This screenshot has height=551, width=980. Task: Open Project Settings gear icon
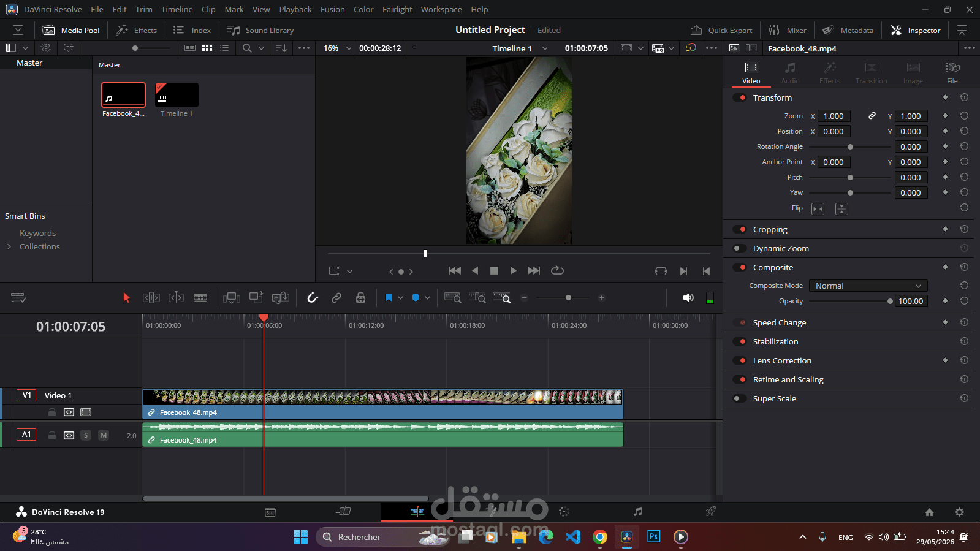(x=959, y=512)
